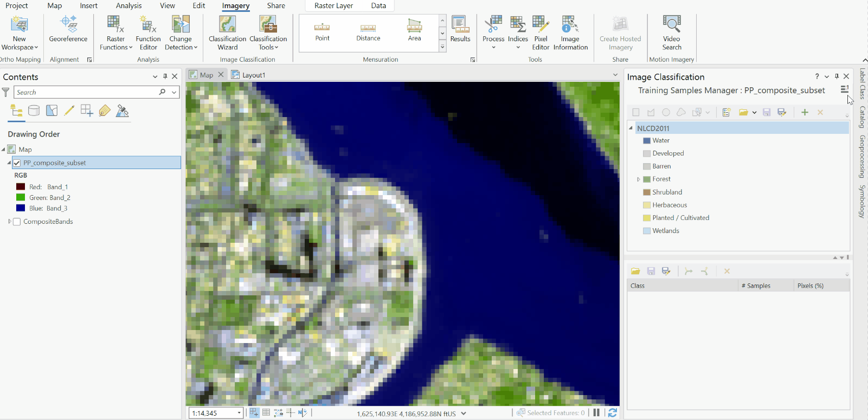Open the Georeference tool
The height and width of the screenshot is (420, 868).
[68, 29]
